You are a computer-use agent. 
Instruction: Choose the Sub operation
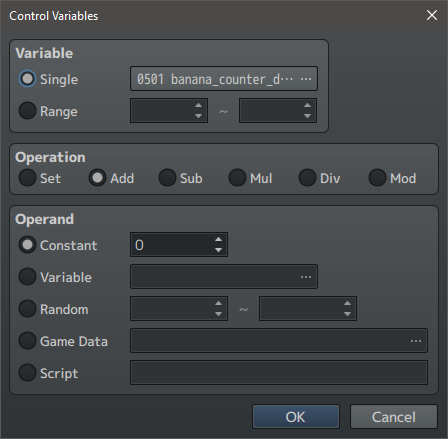(167, 177)
